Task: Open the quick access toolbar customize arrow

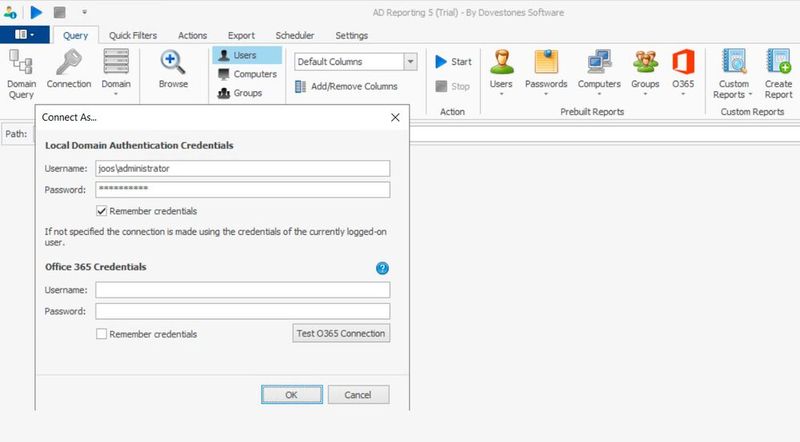Action: (x=84, y=12)
